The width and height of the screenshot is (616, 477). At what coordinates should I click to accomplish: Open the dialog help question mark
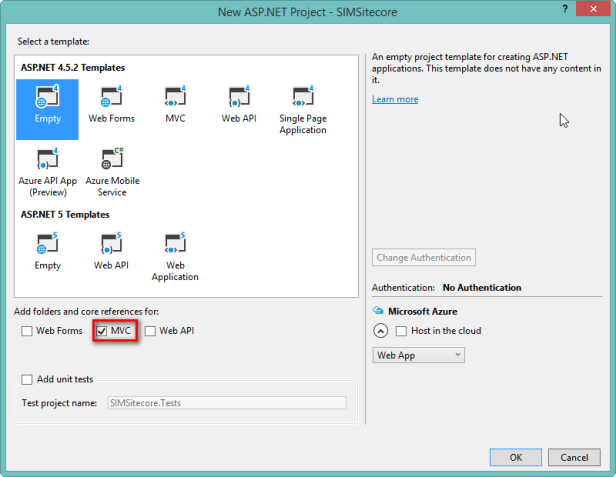565,9
